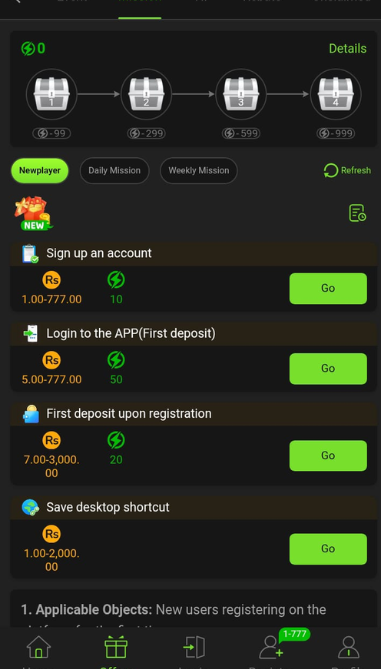Select the gift box Offers icon

(116, 647)
